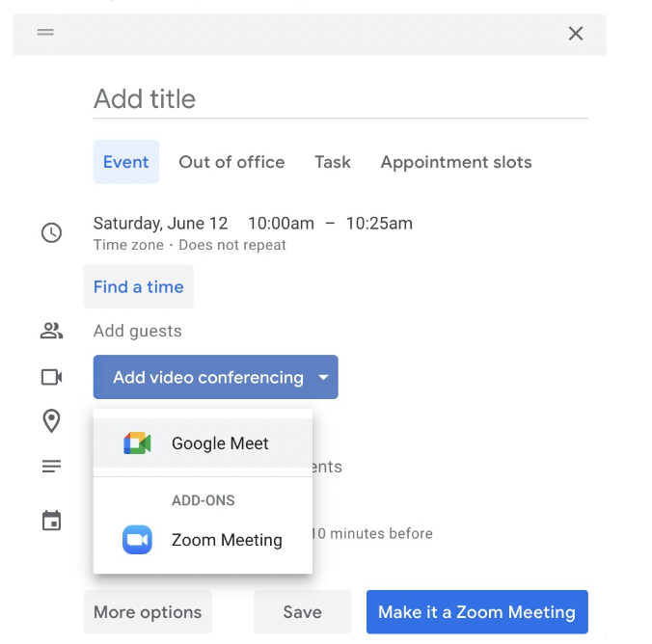Switch to Out of office tab
The height and width of the screenshot is (644, 652).
click(x=231, y=162)
